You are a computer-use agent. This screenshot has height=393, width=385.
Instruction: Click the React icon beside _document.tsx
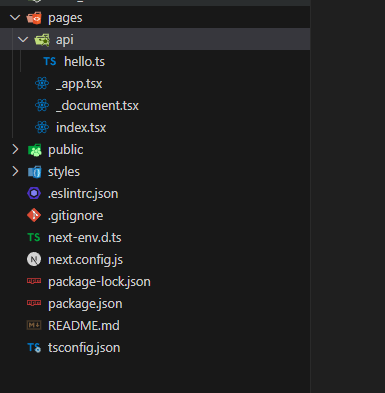(42, 105)
